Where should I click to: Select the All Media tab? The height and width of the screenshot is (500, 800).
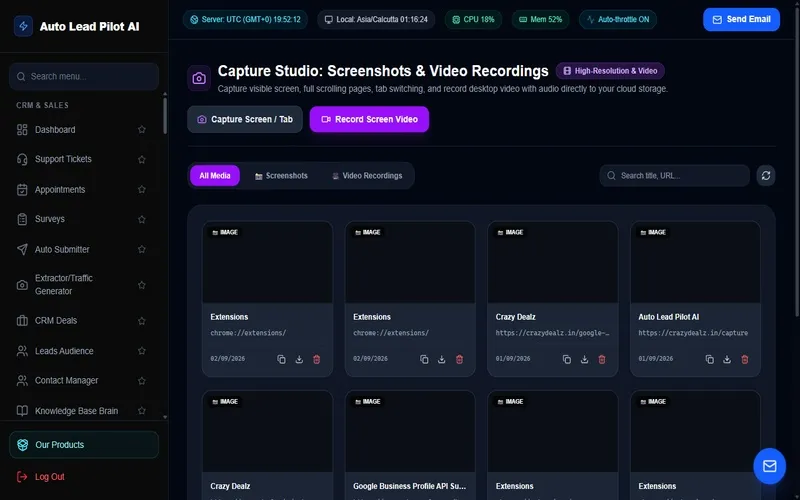click(215, 176)
